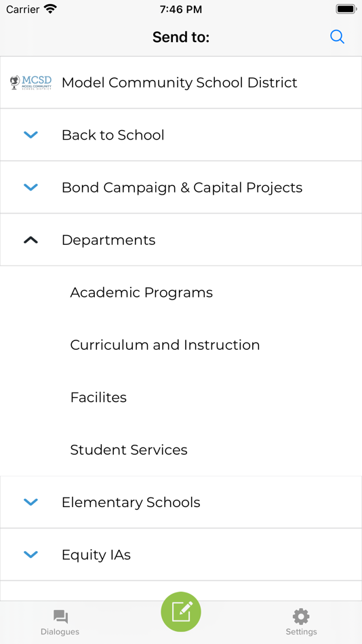Expand Elementary Schools chevron

click(31, 502)
